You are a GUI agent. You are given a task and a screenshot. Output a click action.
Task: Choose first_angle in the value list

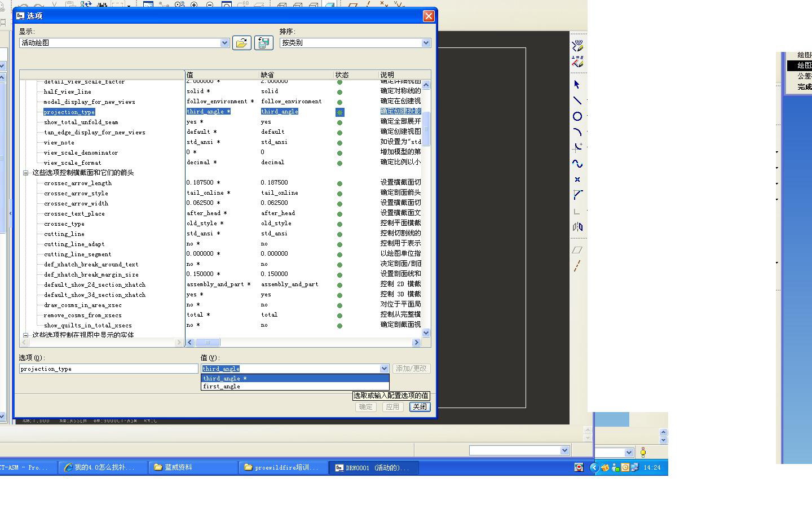click(x=295, y=386)
